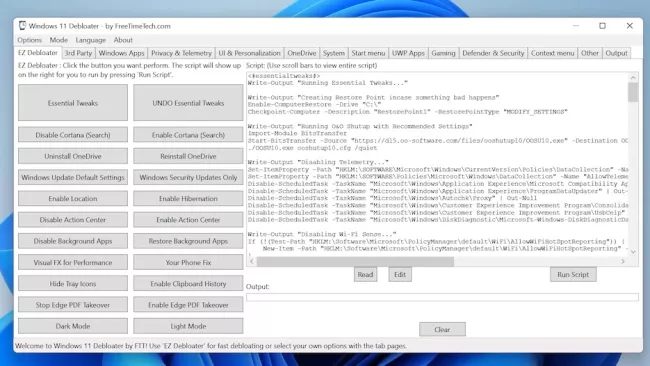The width and height of the screenshot is (650, 366).
Task: Open the Language menu
Action: pos(90,40)
